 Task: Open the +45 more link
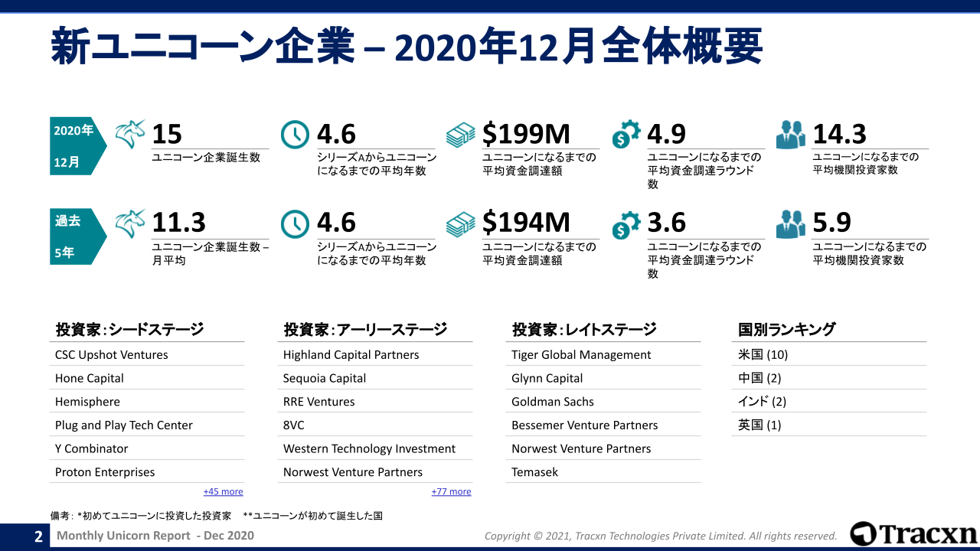click(223, 491)
